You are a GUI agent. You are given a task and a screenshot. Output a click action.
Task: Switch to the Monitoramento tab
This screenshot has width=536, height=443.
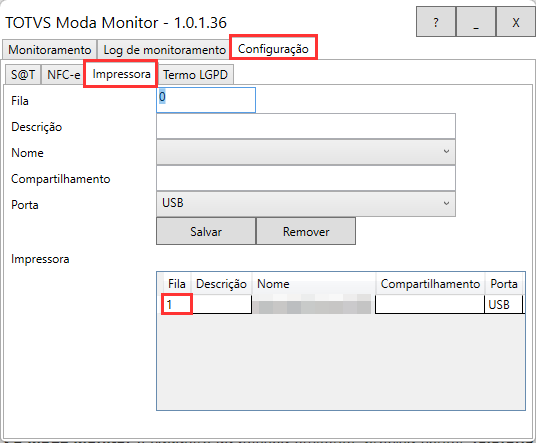click(50, 50)
